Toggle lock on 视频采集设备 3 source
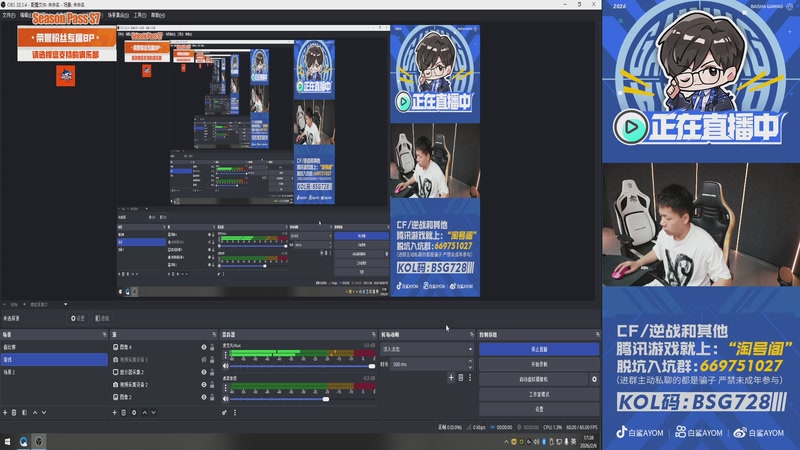800x450 pixels. pos(212,360)
